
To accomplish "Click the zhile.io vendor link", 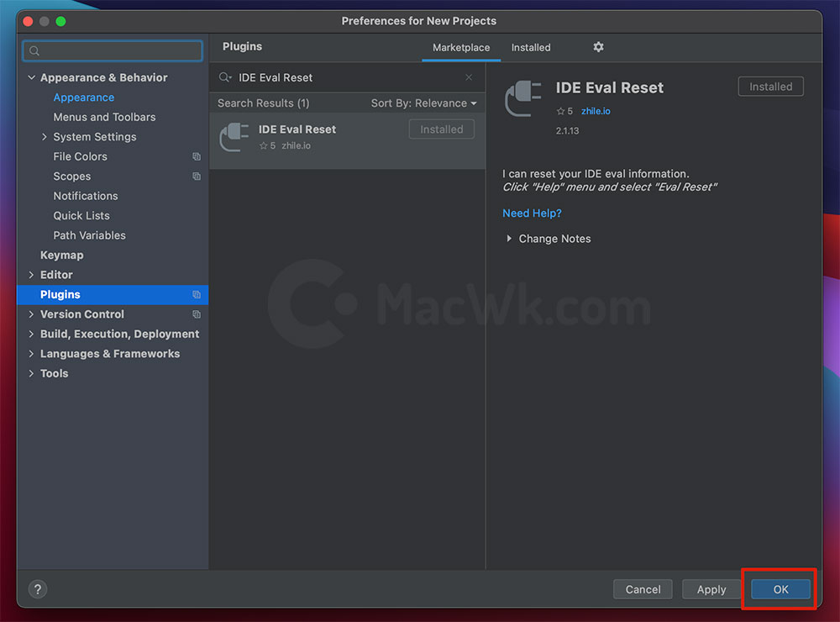I will (x=596, y=111).
